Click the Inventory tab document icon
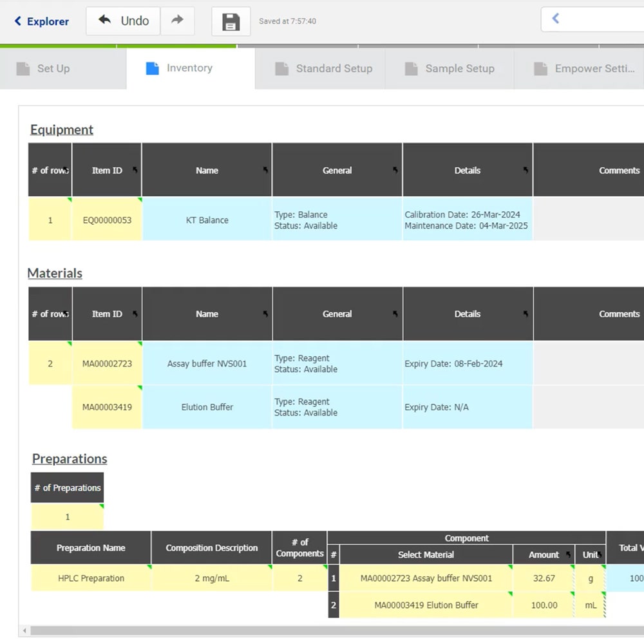 152,68
